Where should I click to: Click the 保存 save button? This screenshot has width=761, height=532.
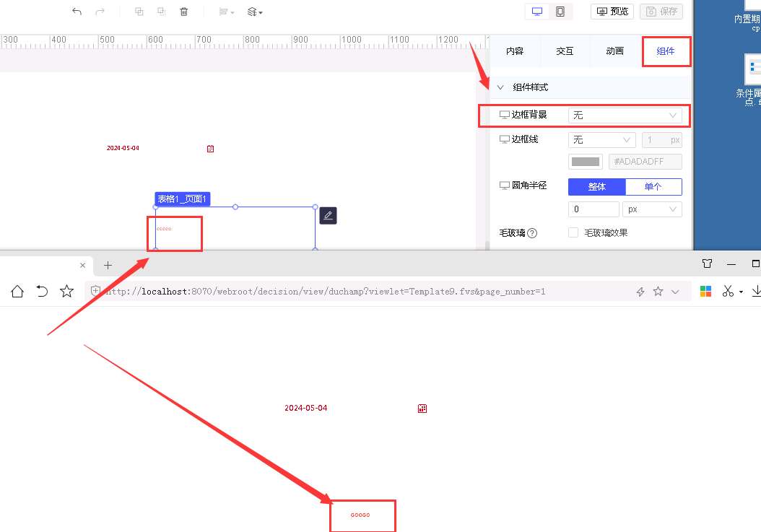(x=661, y=12)
